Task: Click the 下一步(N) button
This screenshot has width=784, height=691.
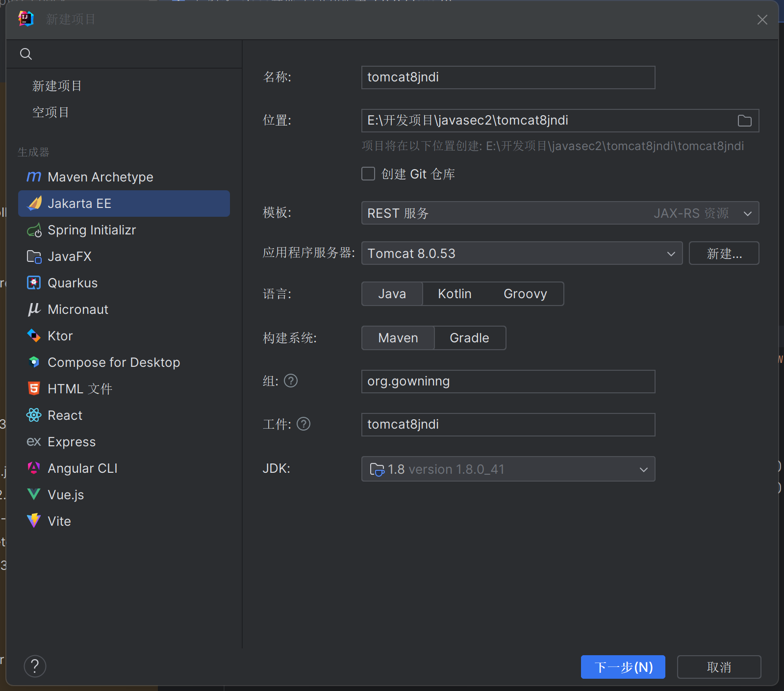Action: (x=623, y=667)
